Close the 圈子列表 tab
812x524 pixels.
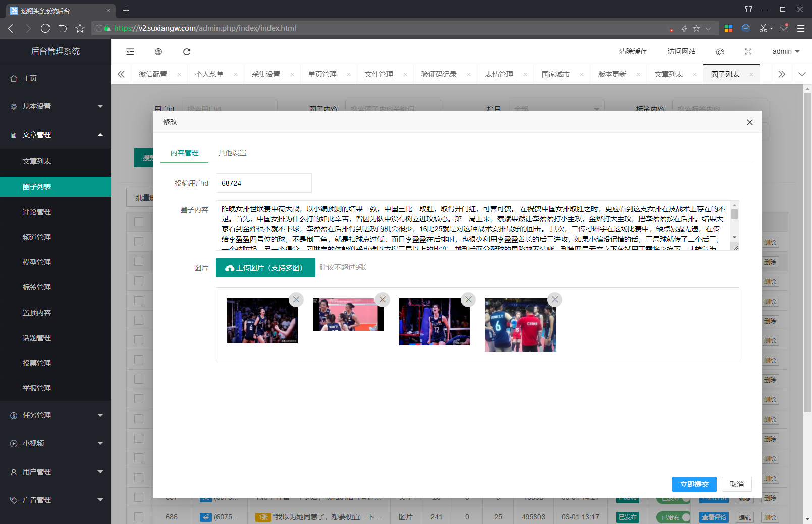(x=751, y=74)
